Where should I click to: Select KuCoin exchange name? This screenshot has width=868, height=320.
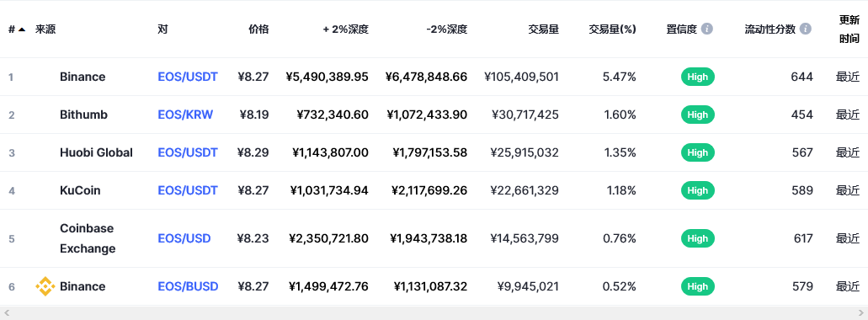(x=80, y=190)
